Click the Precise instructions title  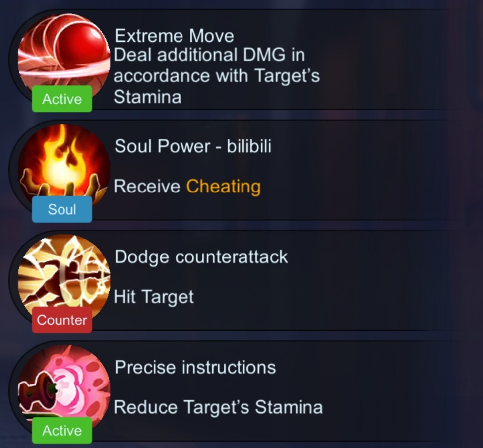(195, 367)
